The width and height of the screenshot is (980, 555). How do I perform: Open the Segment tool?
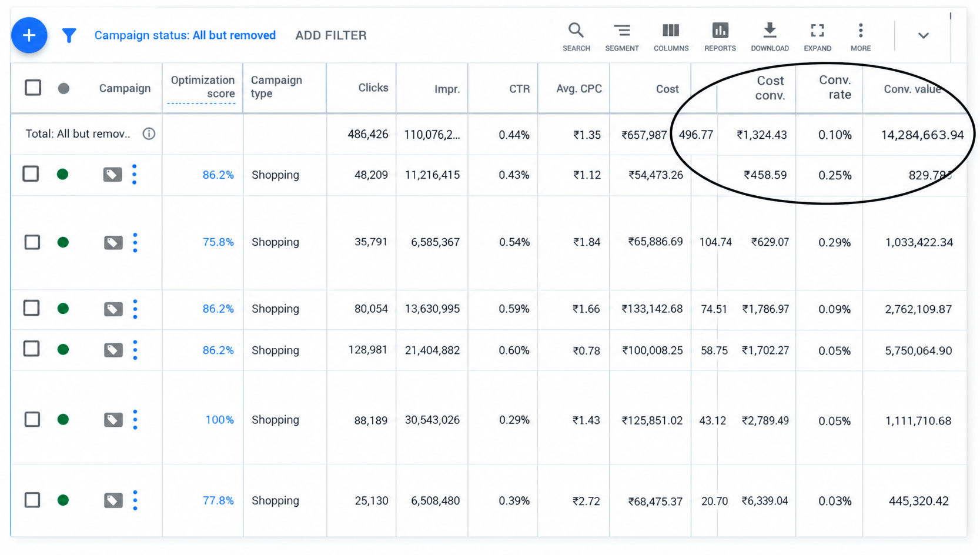pyautogui.click(x=622, y=37)
